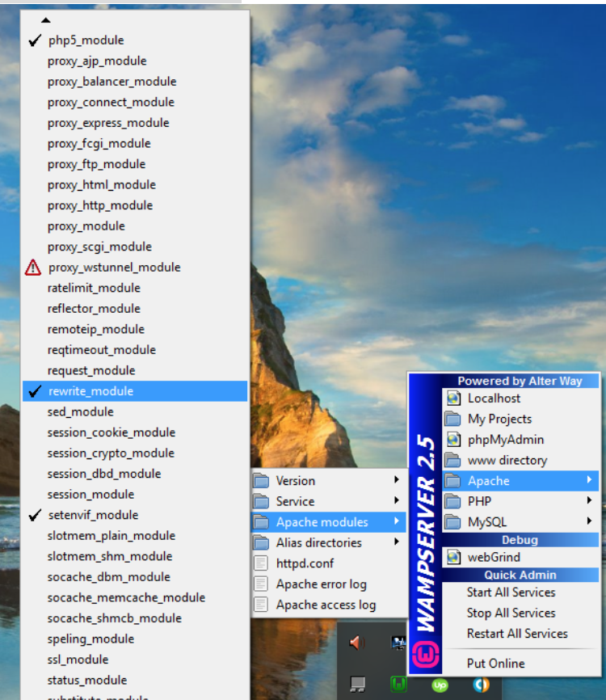606x700 pixels.
Task: Open webGrind under Debug
Action: (520, 557)
